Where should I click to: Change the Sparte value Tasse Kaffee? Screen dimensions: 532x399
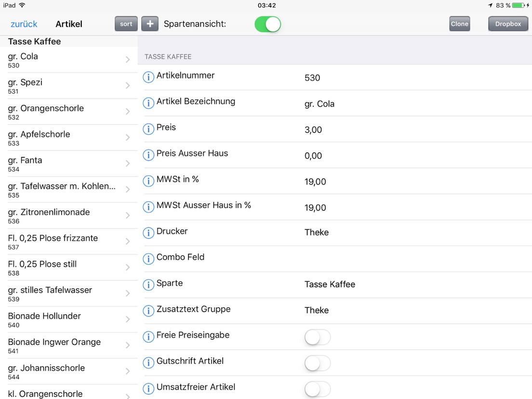click(x=330, y=284)
